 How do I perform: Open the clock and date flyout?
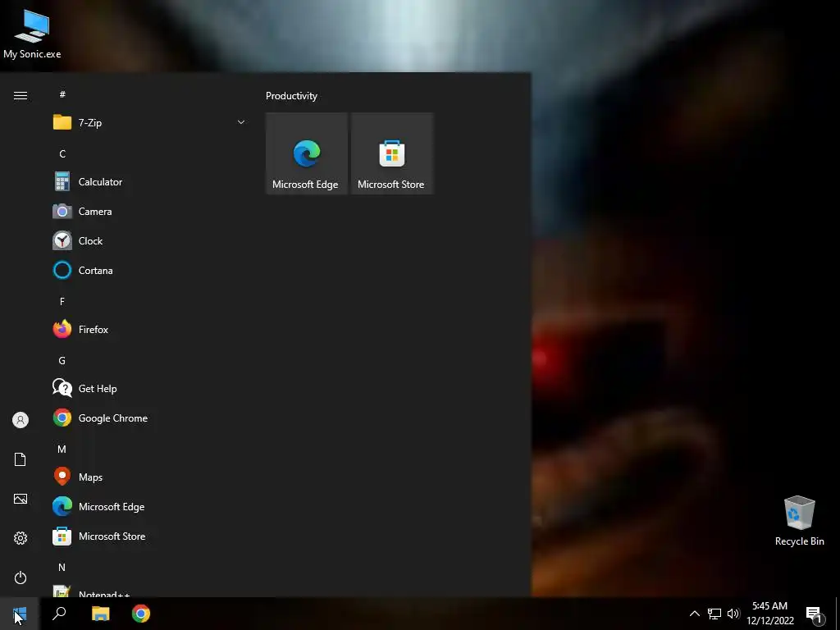(x=769, y=614)
